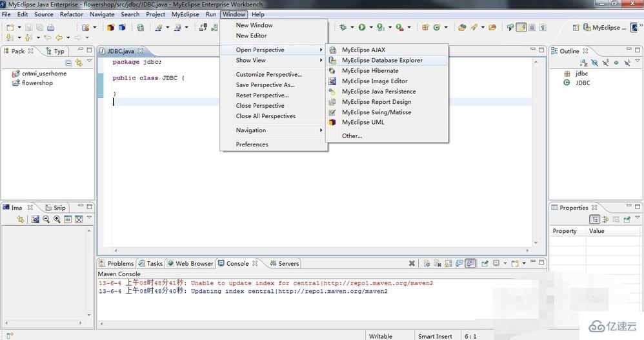Screen dimensions: 644x340
Task: Click the Open Perspective icon near MyEclipse
Action: click(576, 28)
